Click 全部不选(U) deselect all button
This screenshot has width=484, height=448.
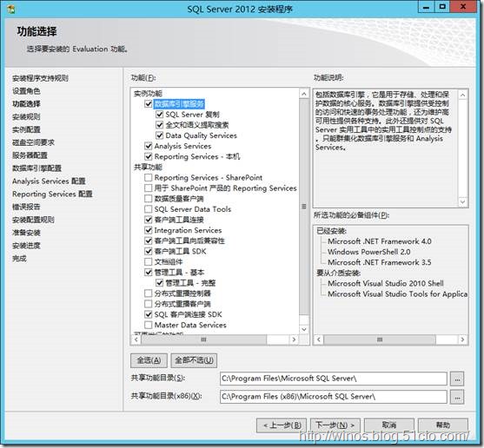pyautogui.click(x=194, y=360)
